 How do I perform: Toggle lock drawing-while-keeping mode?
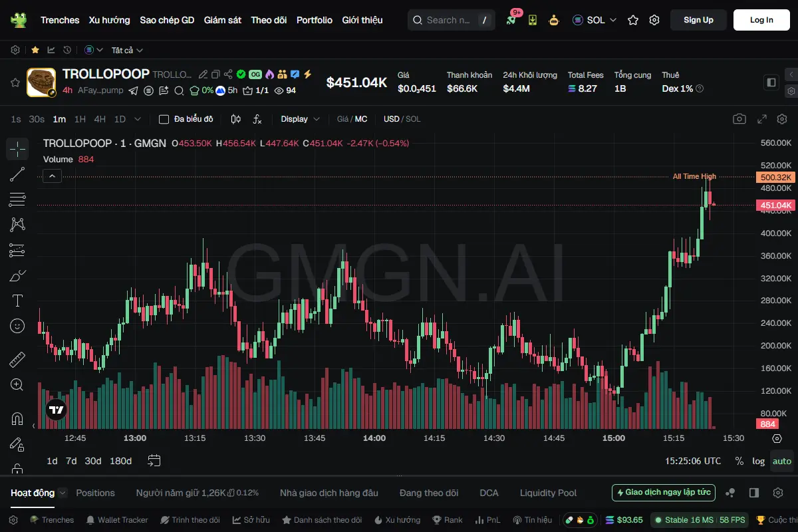[x=17, y=444]
